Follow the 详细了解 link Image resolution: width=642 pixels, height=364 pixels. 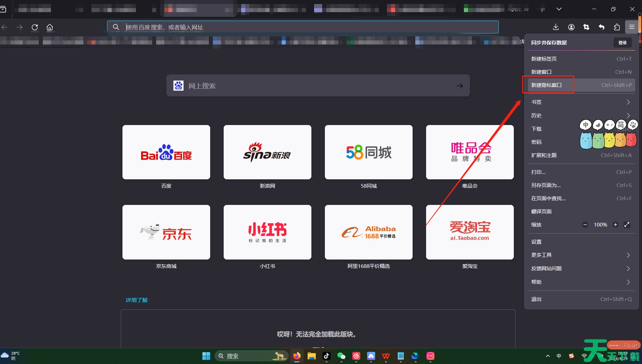[137, 300]
